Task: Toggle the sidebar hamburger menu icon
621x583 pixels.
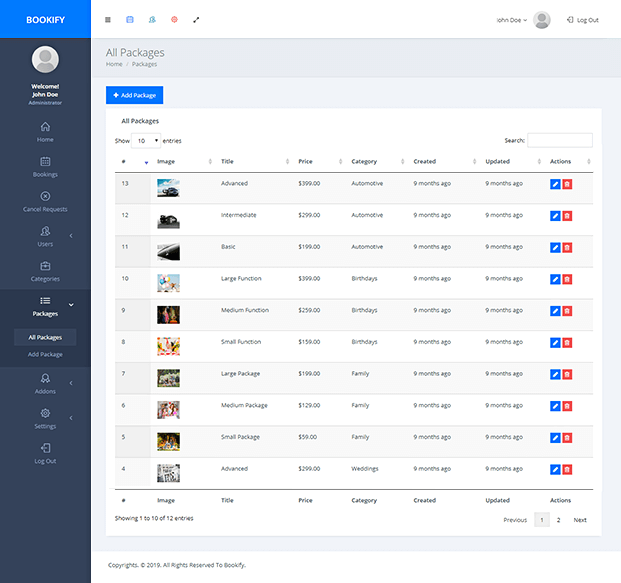Action: pos(108,20)
